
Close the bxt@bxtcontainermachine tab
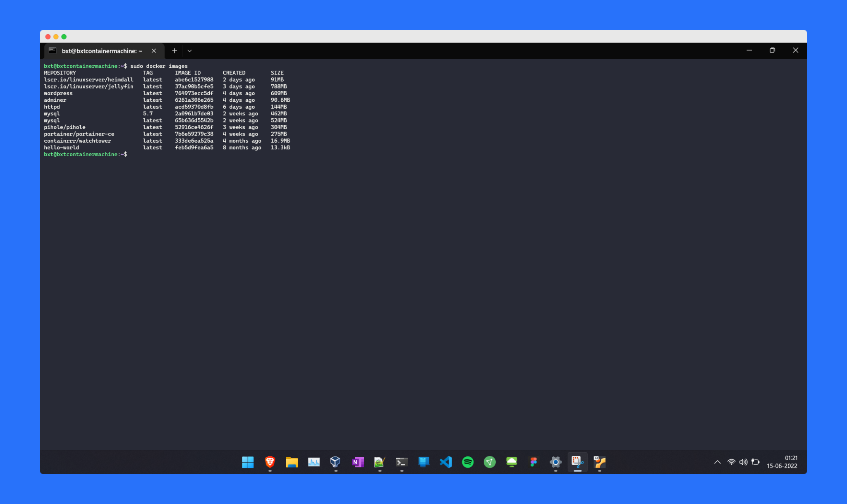point(154,51)
